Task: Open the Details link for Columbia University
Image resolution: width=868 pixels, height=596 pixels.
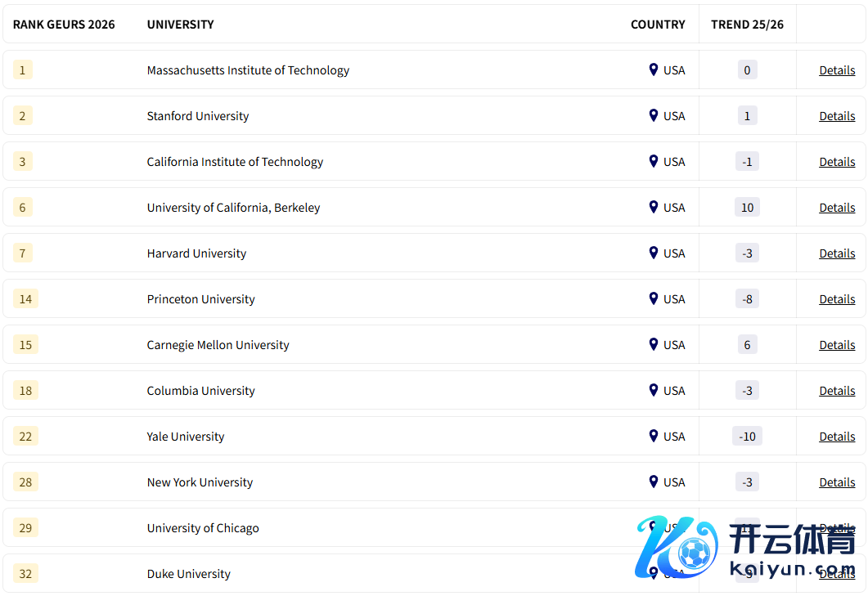Action: click(837, 391)
